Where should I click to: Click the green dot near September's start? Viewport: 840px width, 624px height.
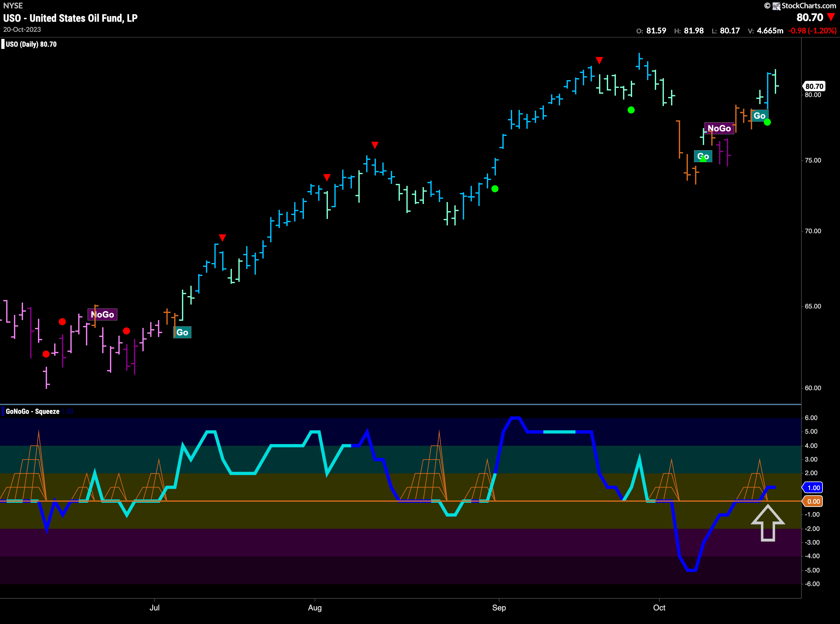(495, 189)
